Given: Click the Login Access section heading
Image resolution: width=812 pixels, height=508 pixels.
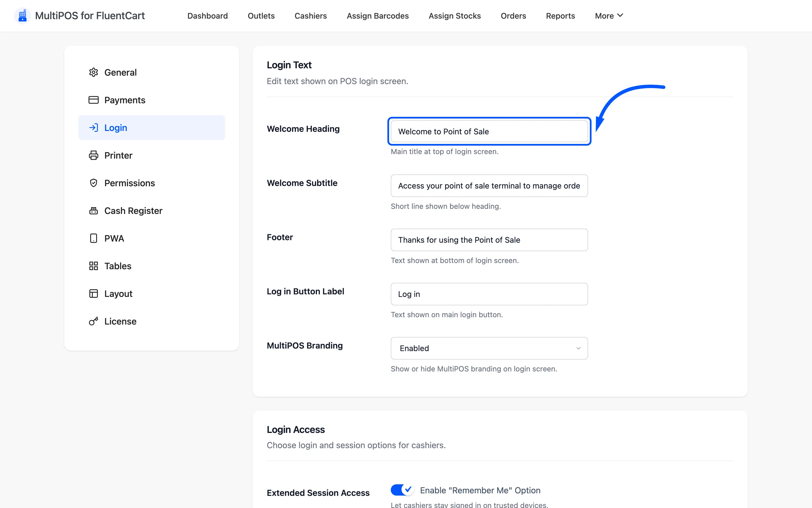Looking at the screenshot, I should (x=295, y=429).
